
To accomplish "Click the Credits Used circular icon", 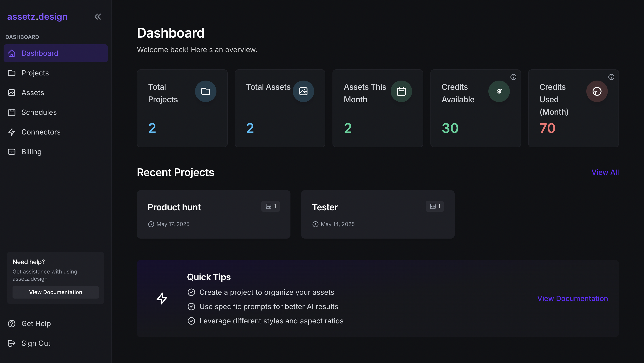I will (597, 91).
